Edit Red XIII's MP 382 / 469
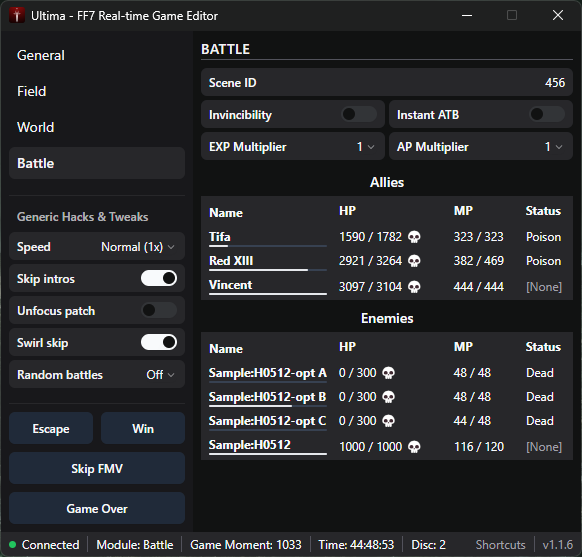The width and height of the screenshot is (582, 557). pyautogui.click(x=478, y=261)
